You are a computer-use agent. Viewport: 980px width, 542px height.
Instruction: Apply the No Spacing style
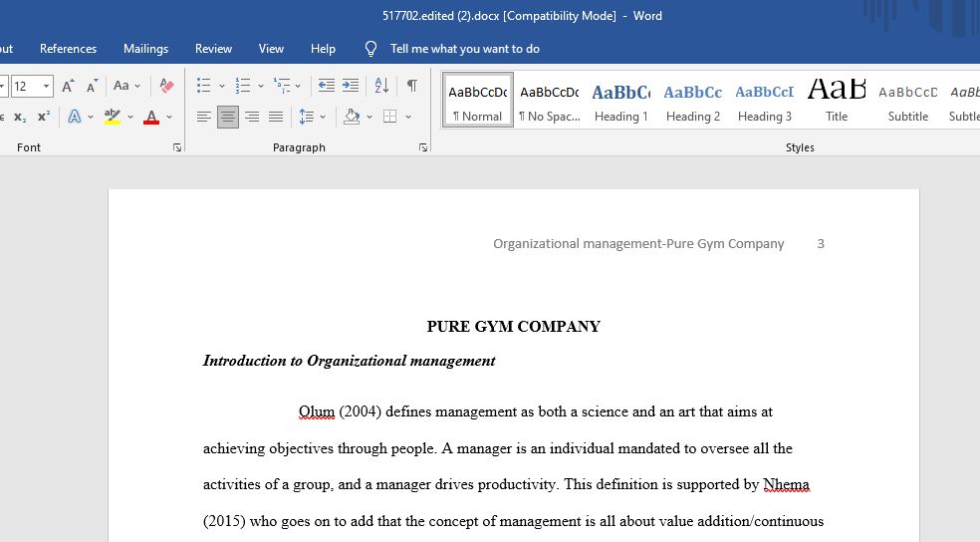tap(550, 100)
